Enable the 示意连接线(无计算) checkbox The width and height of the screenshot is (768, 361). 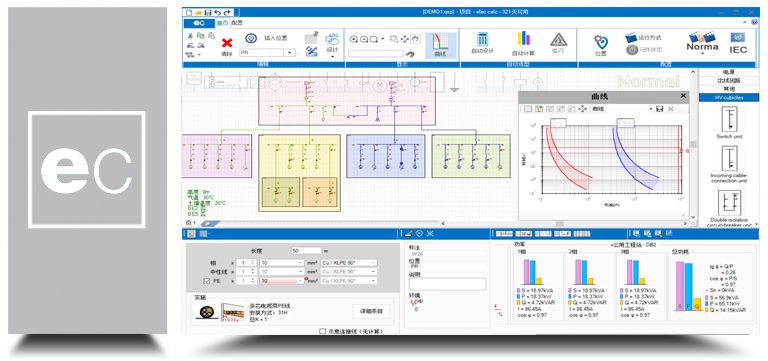[322, 331]
